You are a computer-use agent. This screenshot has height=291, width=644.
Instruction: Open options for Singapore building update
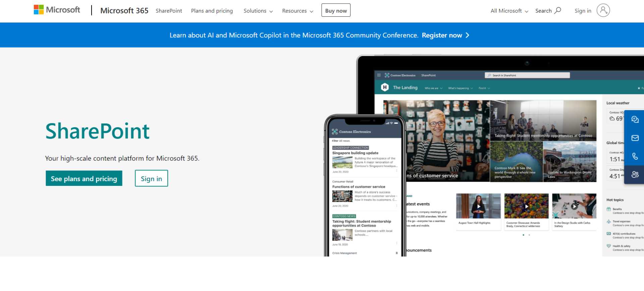click(x=396, y=171)
